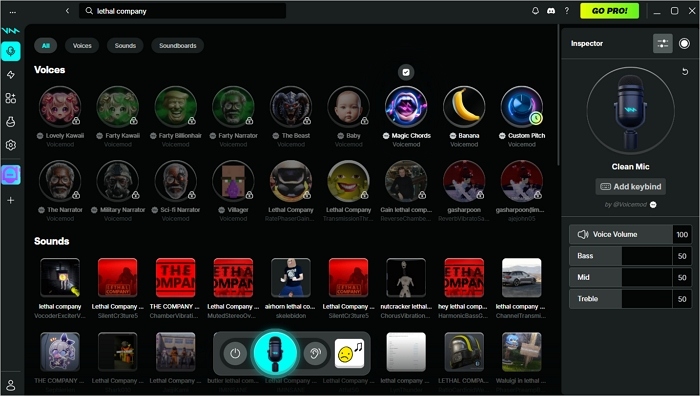Select the Lovely Kawaii voice
The width and height of the screenshot is (700, 396).
tap(60, 107)
